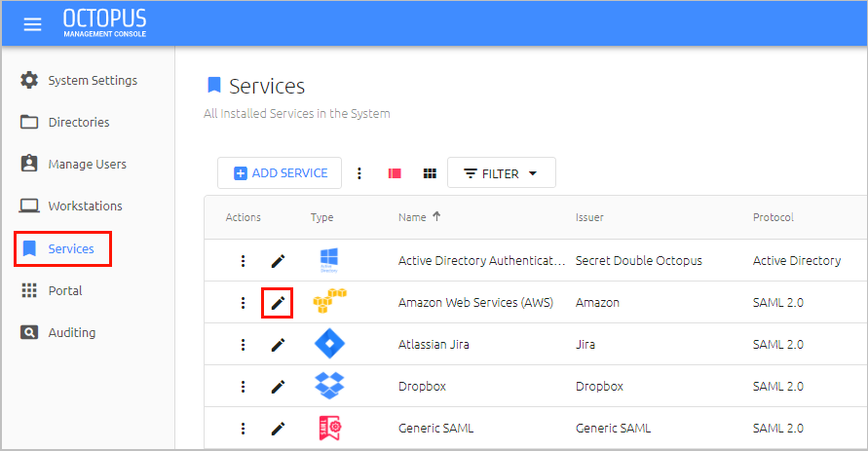Sort by Name column header

pos(412,217)
